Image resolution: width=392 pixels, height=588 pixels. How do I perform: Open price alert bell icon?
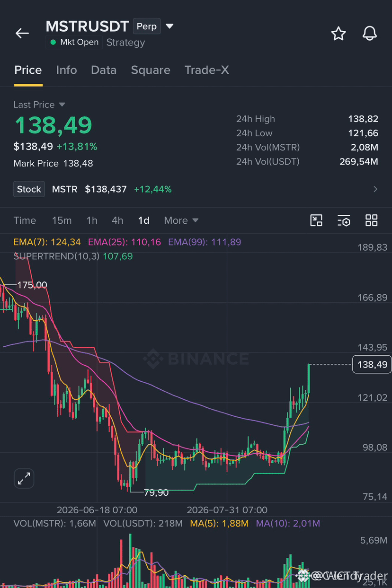[x=369, y=34]
